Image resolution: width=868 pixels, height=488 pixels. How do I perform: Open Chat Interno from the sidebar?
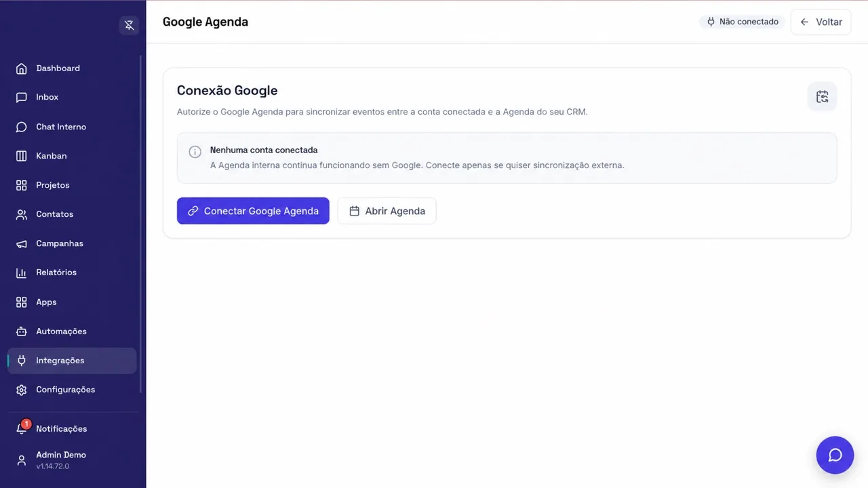tap(72, 127)
